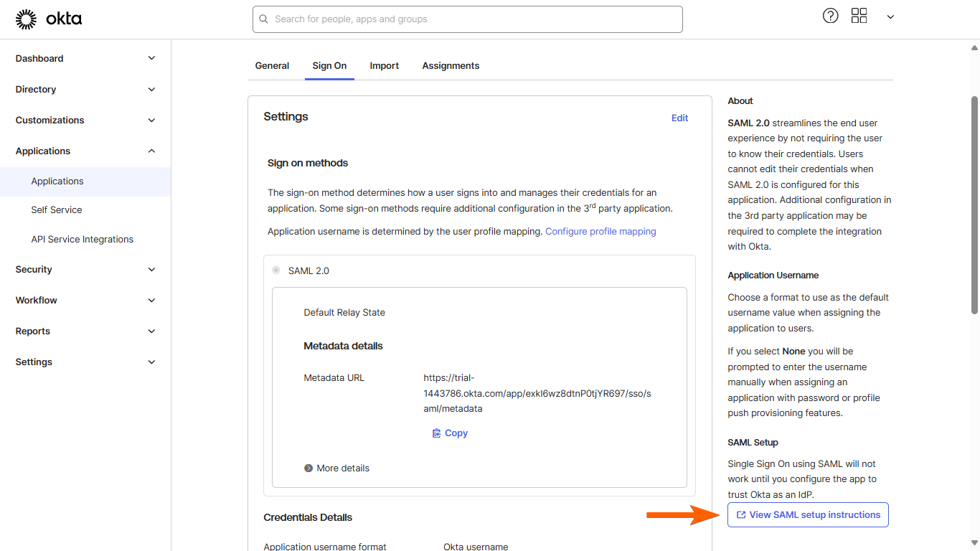Expand the Settings sidebar section
980x551 pixels.
(x=85, y=362)
